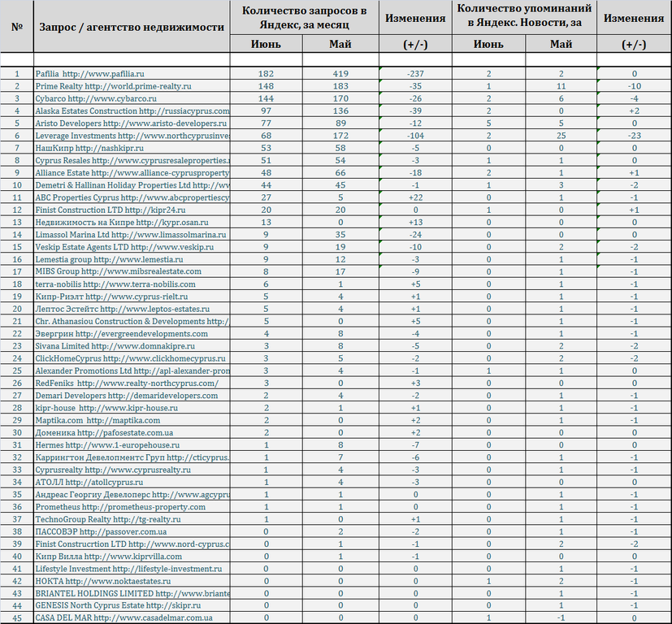Click the Veskip Estate Agents LTD cell

click(132, 247)
